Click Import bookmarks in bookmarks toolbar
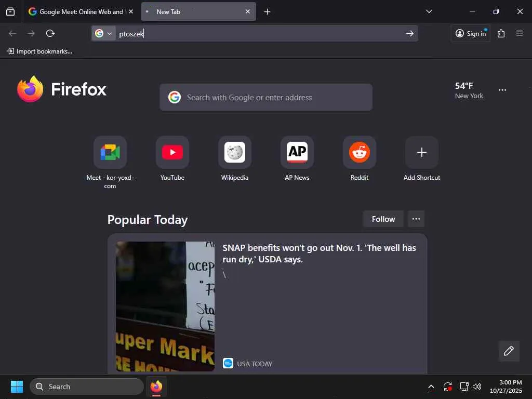The image size is (532, 399). [39, 51]
